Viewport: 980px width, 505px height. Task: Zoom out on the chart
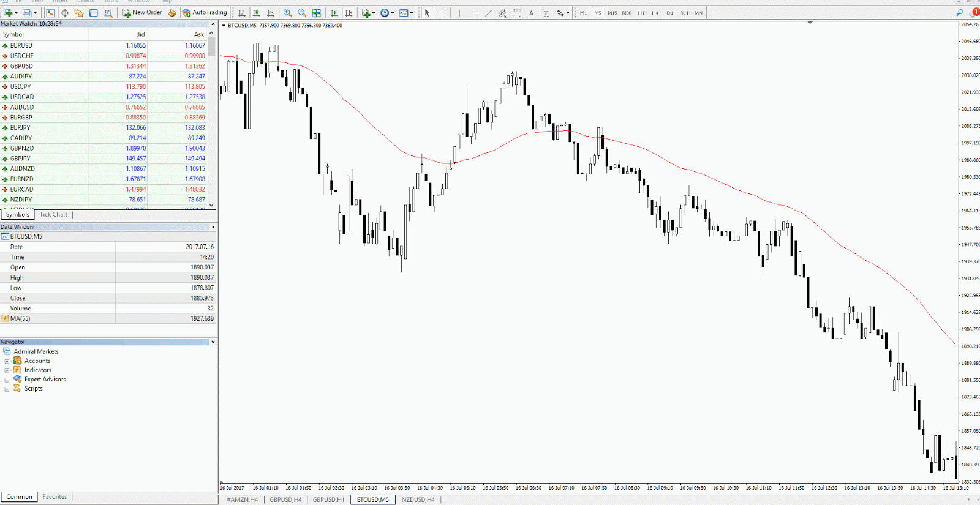[301, 12]
